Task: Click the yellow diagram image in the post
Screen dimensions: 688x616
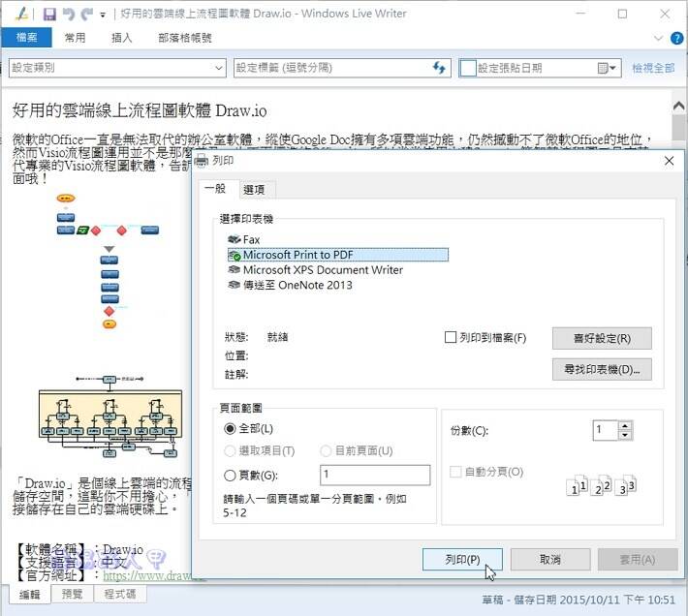Action: pyautogui.click(x=109, y=416)
